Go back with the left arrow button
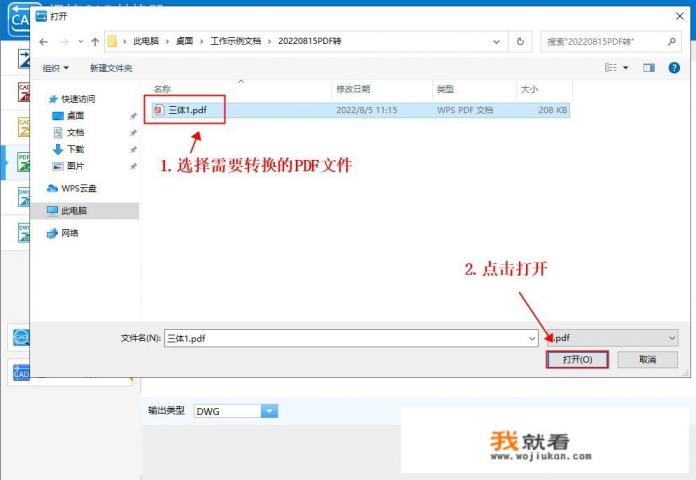The height and width of the screenshot is (480, 696). pyautogui.click(x=43, y=42)
